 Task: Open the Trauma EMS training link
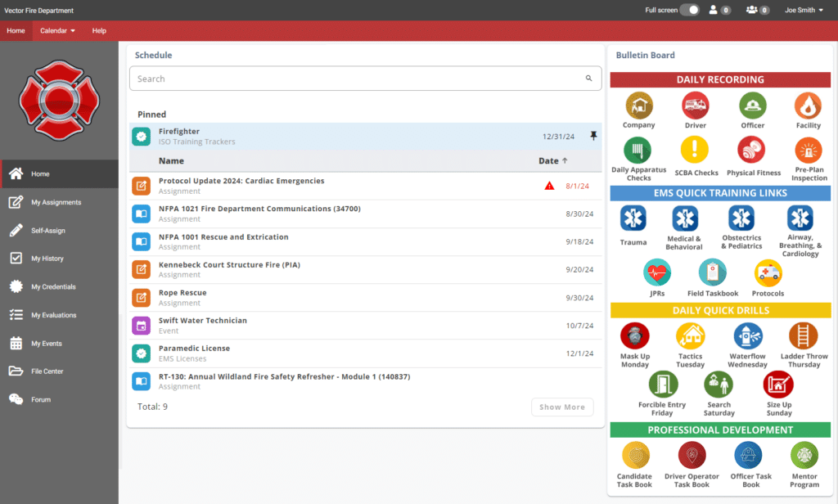coord(633,218)
